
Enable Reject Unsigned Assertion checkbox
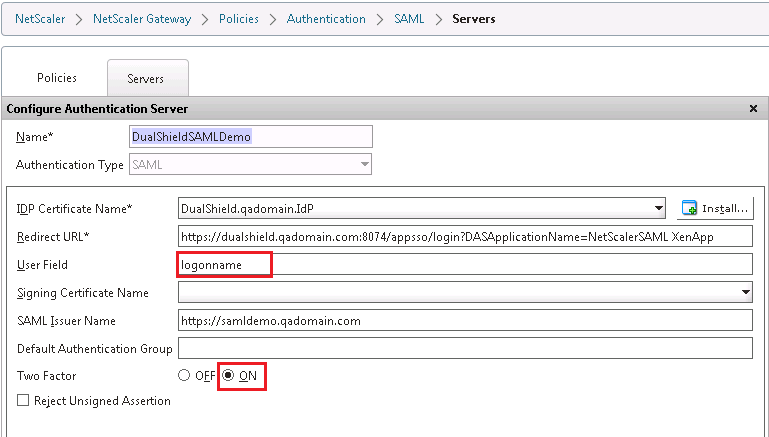coord(23,401)
